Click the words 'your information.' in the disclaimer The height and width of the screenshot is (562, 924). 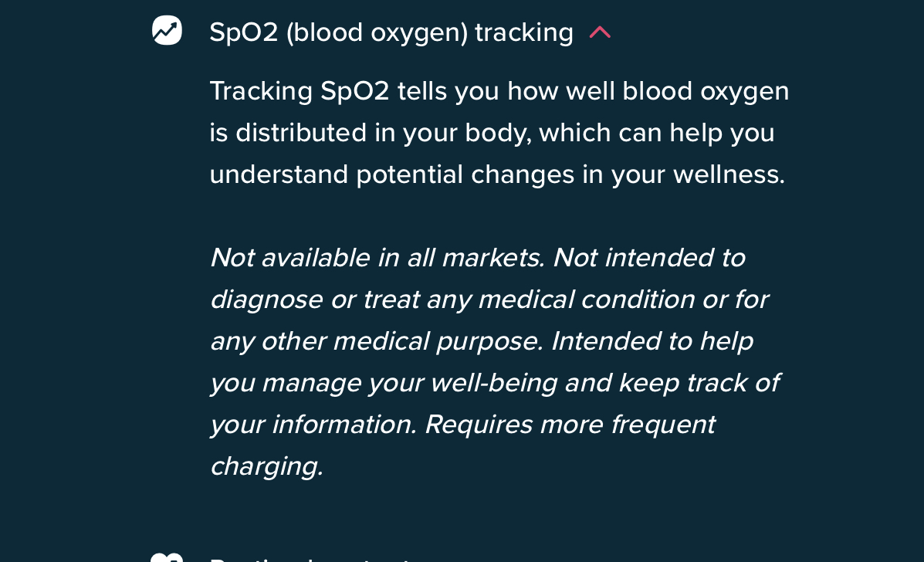[313, 425]
